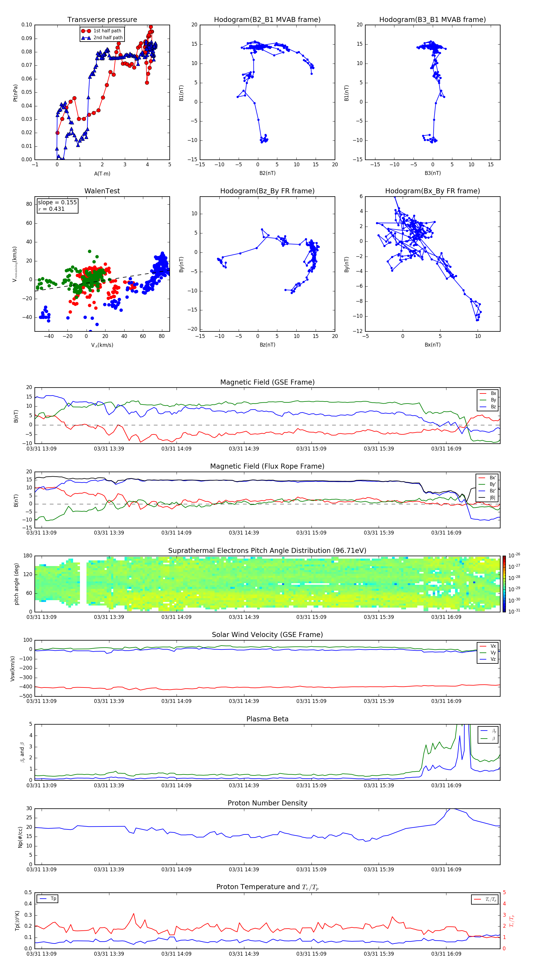Image resolution: width=535 pixels, height=980 pixels.
Task: Click the 'Bz(nT)' x-axis label
Action: [267, 345]
